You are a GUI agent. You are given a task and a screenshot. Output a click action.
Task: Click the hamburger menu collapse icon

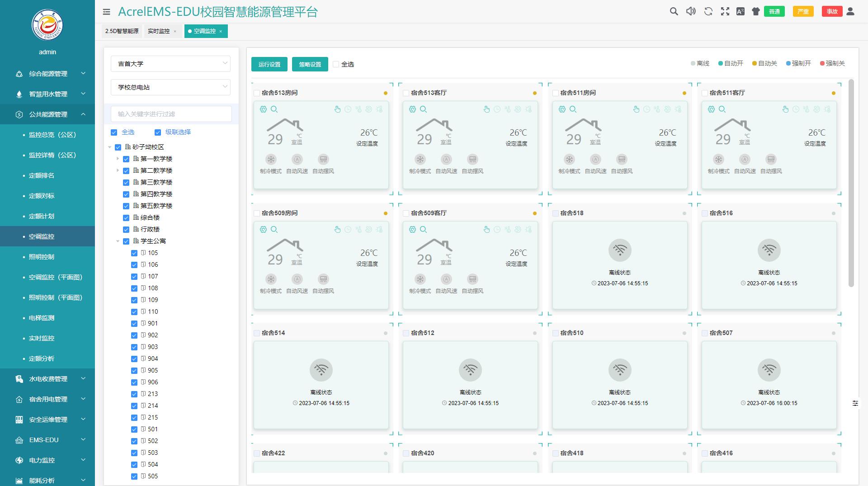click(x=107, y=12)
